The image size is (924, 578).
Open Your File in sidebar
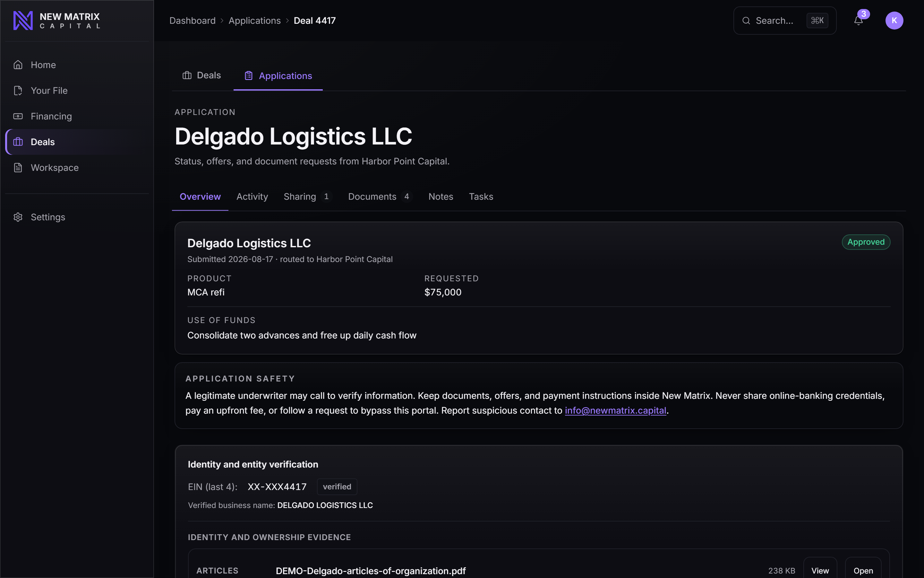click(x=77, y=91)
